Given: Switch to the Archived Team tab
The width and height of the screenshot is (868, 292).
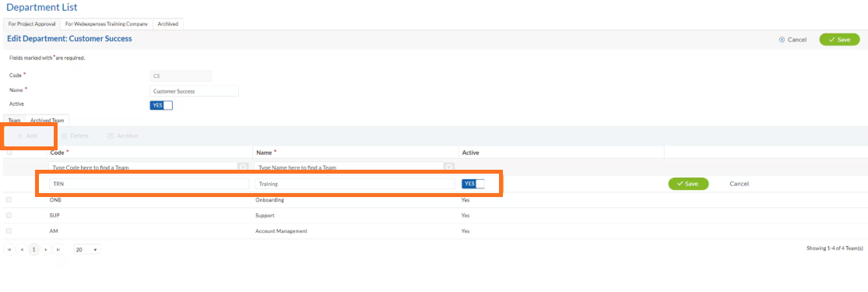Looking at the screenshot, I should coord(47,120).
